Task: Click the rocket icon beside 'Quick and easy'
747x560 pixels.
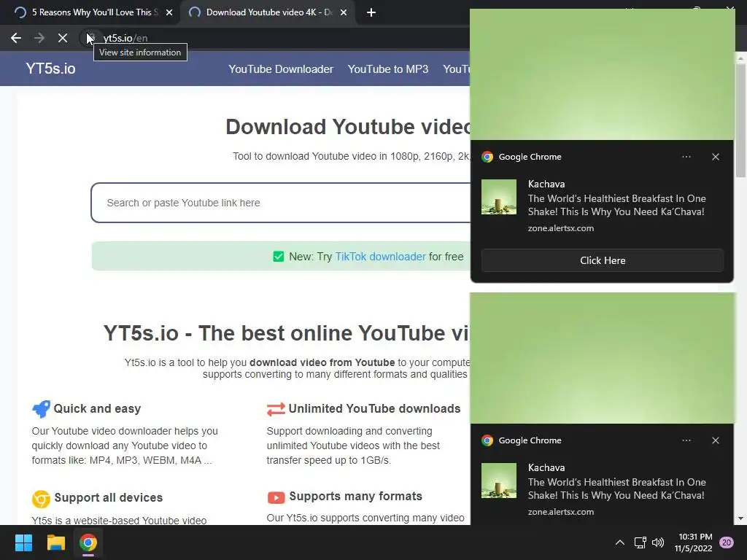Action: (41, 408)
